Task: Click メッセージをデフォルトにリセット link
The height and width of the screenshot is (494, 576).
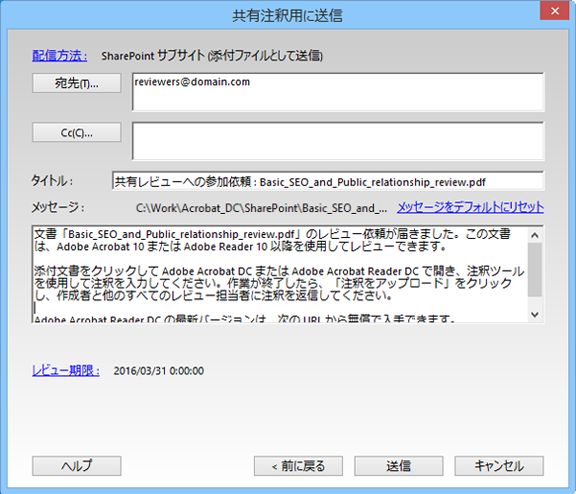Action: coord(470,208)
